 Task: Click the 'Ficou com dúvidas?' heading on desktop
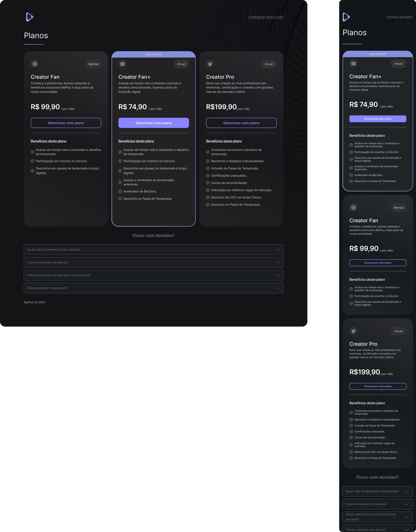154,235
